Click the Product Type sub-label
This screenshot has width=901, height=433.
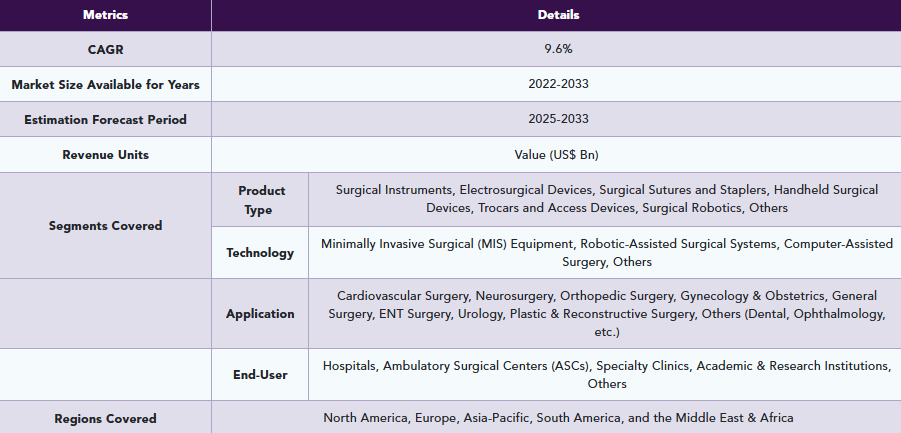tap(261, 200)
